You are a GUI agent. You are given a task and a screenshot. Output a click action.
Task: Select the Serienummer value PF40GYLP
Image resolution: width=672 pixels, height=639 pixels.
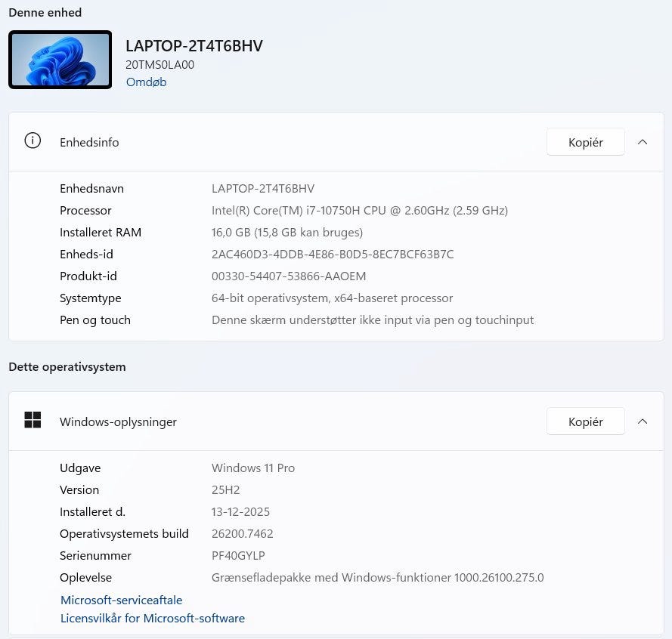point(238,555)
